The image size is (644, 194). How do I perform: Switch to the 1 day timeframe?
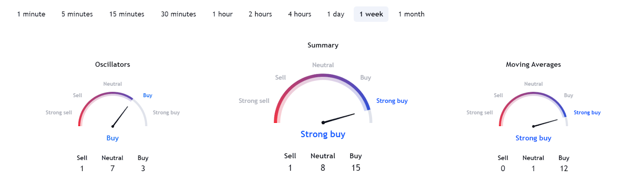[335, 14]
